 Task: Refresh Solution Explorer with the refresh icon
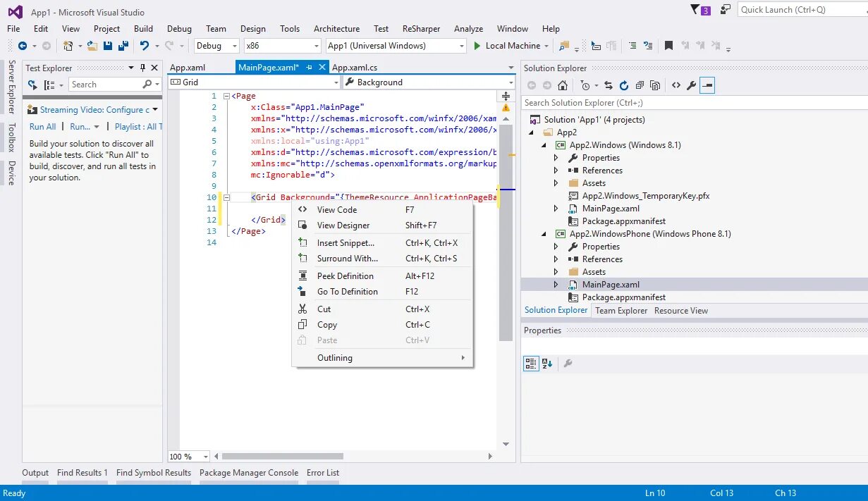[x=624, y=85]
